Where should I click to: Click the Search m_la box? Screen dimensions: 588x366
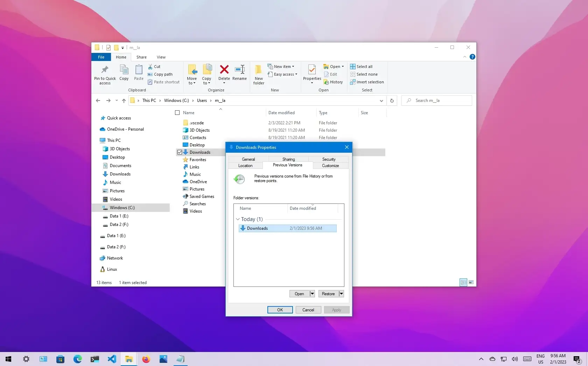(x=436, y=101)
